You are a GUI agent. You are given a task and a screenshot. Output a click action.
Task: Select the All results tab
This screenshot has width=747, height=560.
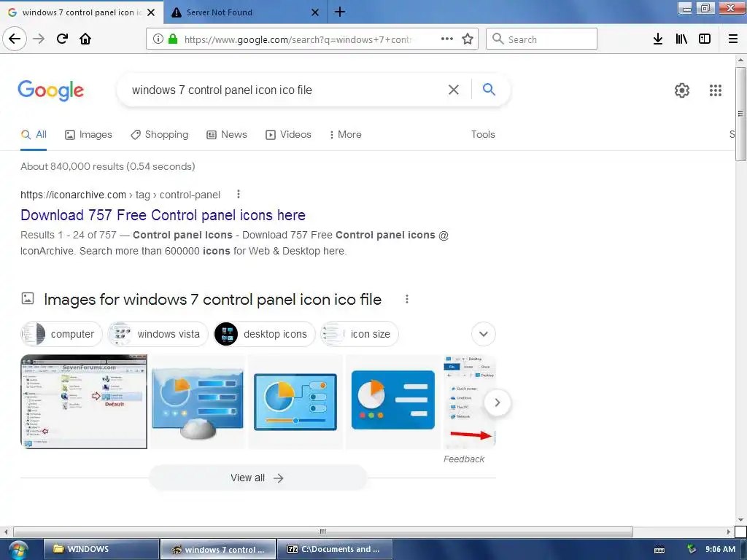pos(34,135)
